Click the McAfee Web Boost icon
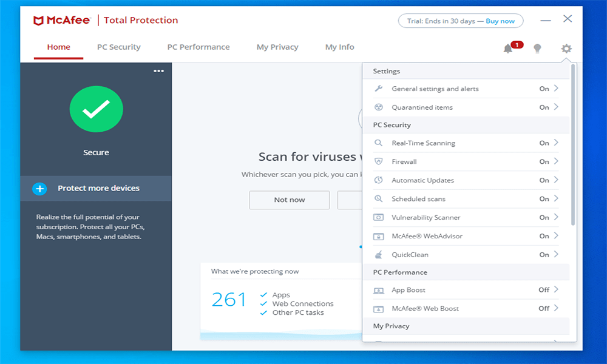This screenshot has width=607, height=364. click(379, 309)
